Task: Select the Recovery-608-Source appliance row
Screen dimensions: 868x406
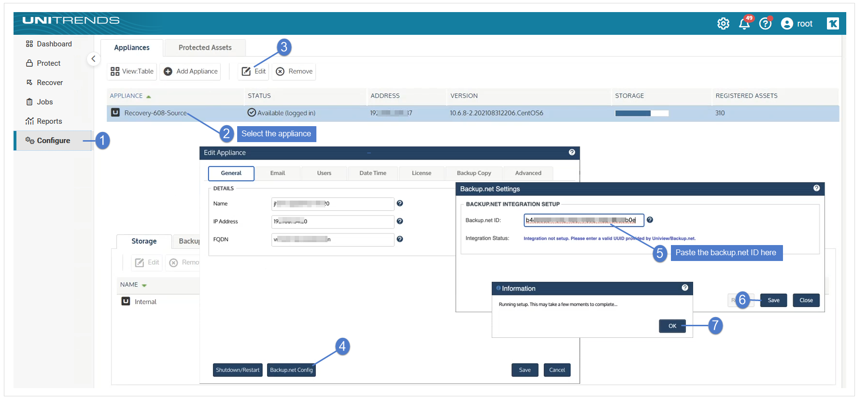Action: [x=473, y=113]
